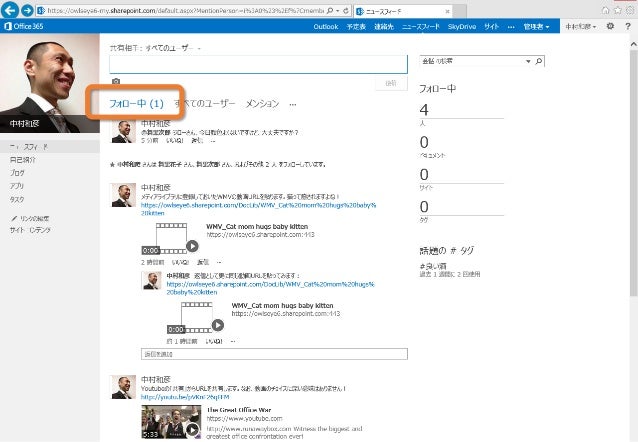Open the settings gear icon
638x442 pixels.
click(610, 26)
